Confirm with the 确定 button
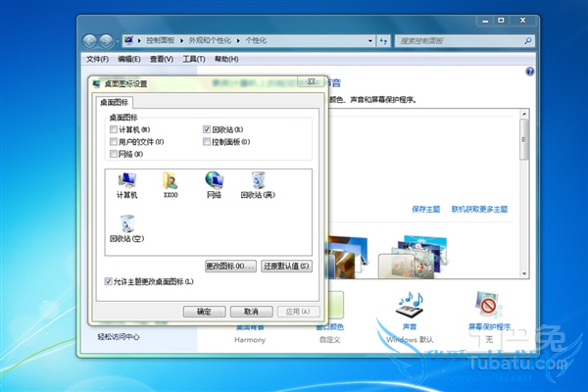This screenshot has width=588, height=392. point(205,312)
